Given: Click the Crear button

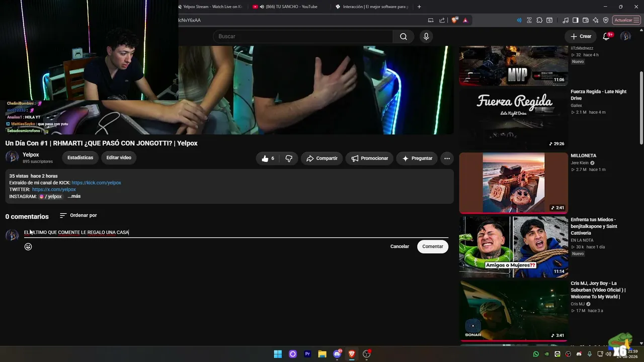Looking at the screenshot, I should click(581, 36).
